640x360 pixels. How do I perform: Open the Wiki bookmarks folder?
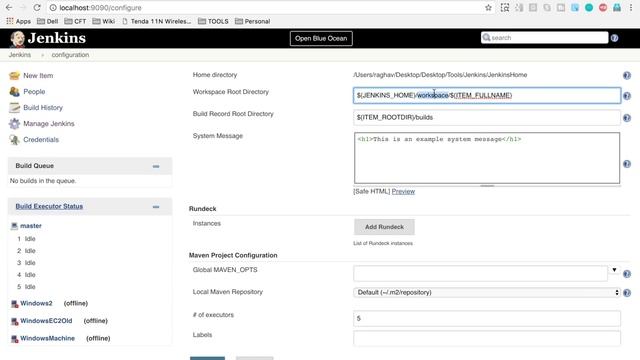(104, 21)
